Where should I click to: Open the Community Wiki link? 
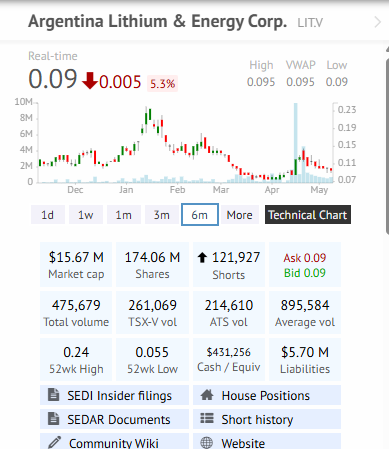click(x=114, y=441)
